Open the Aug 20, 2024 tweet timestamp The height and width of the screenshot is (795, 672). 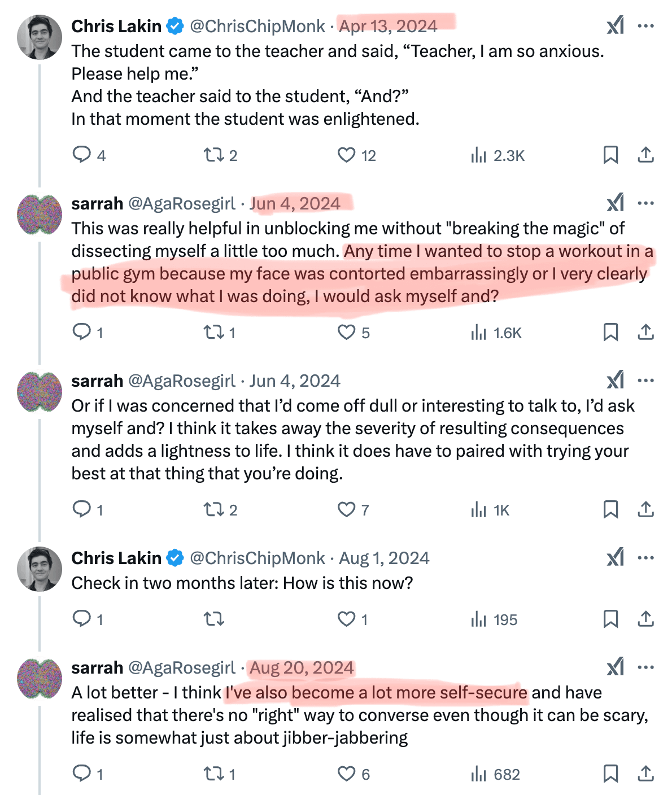coord(302,667)
